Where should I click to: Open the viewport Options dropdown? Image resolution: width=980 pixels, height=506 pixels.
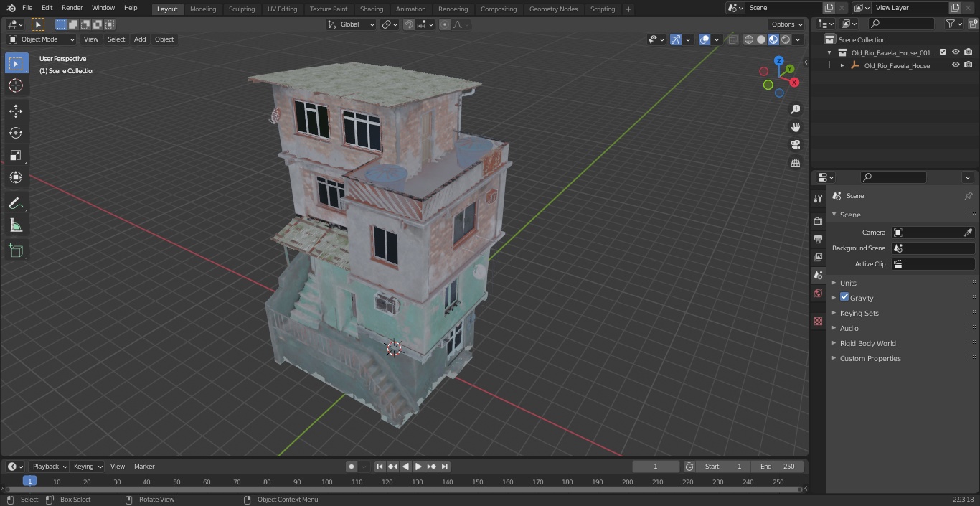click(x=788, y=24)
